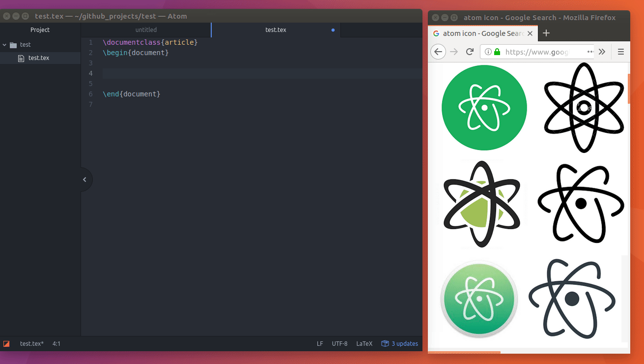
Task: Click the site information icon in address bar
Action: 488,52
